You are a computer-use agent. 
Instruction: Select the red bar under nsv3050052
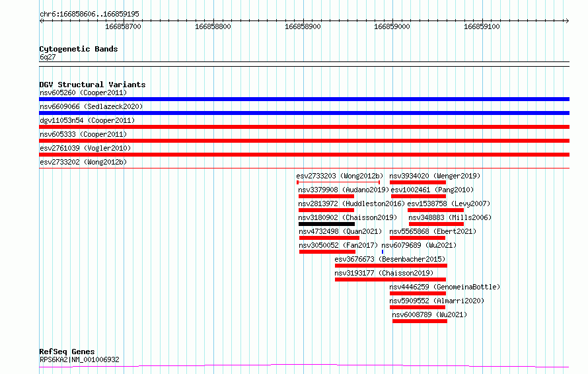point(328,252)
